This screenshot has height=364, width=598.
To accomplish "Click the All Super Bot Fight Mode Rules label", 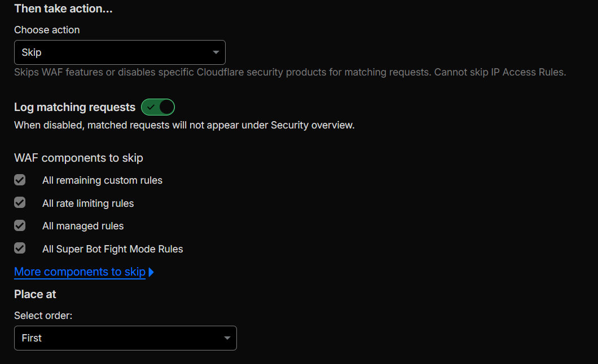I will pyautogui.click(x=112, y=249).
